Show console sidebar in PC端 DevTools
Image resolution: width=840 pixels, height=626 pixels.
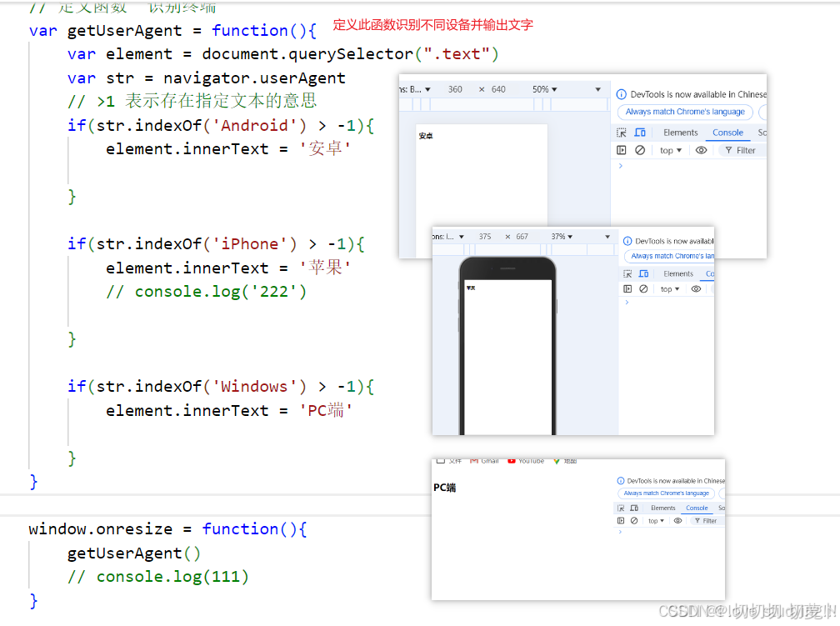point(621,521)
